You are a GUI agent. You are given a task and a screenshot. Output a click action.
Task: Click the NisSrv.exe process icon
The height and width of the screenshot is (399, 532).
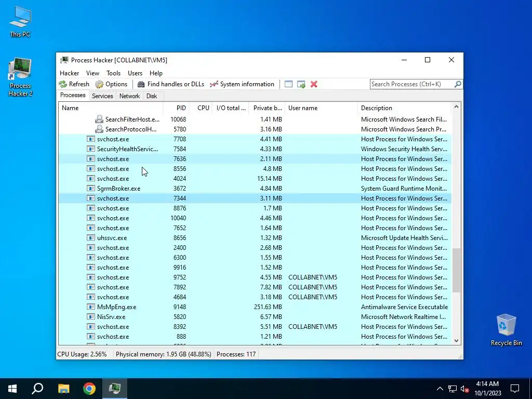tap(90, 316)
